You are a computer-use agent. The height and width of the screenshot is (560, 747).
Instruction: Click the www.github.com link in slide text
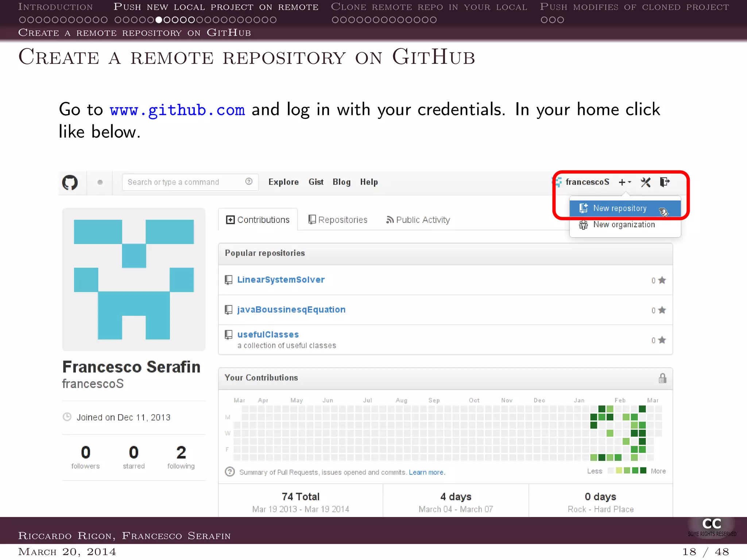pyautogui.click(x=177, y=110)
